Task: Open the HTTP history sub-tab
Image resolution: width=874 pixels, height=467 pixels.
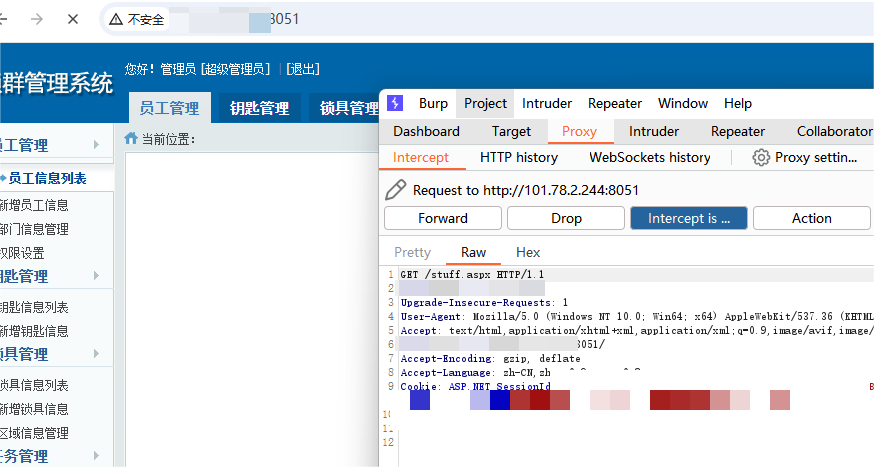Action: pyautogui.click(x=519, y=158)
